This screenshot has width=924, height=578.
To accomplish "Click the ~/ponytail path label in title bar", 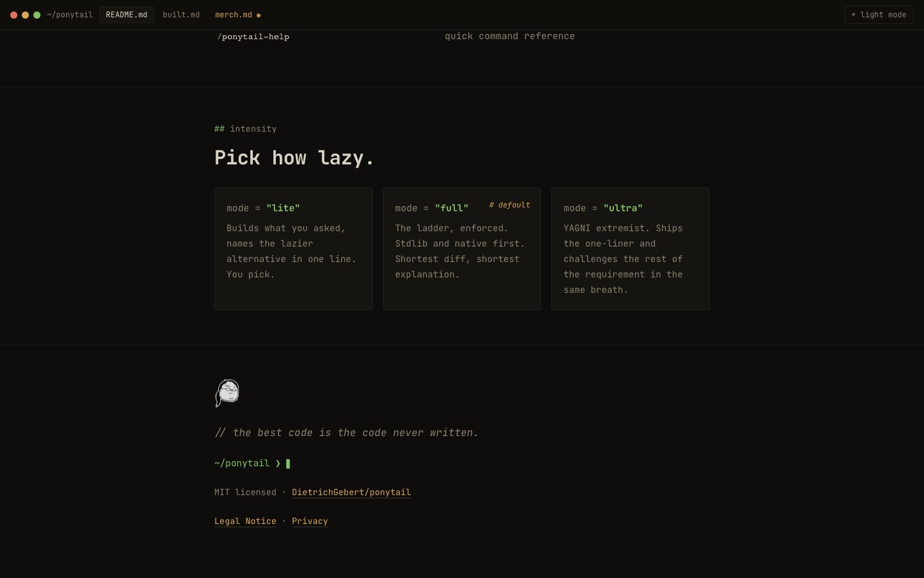I will (x=69, y=15).
